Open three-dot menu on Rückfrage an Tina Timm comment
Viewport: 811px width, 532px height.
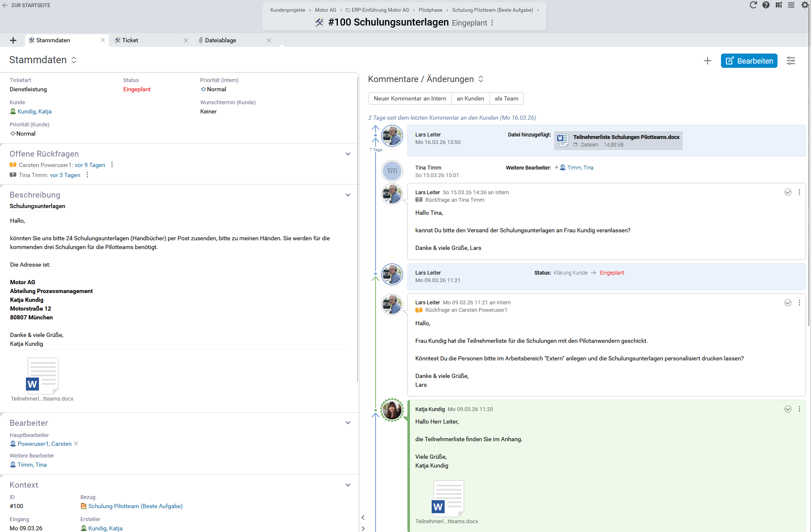799,192
